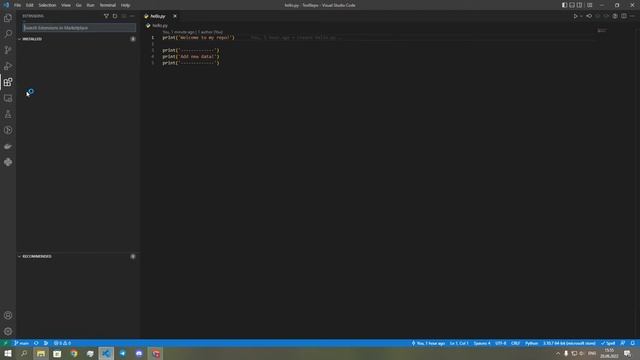Open the Selection menu

pos(47,5)
